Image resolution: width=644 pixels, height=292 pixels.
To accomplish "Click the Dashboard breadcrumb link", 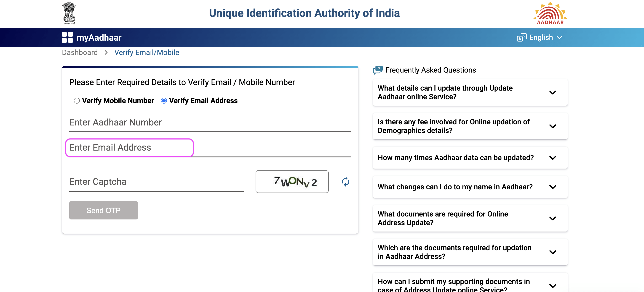I will pyautogui.click(x=79, y=52).
